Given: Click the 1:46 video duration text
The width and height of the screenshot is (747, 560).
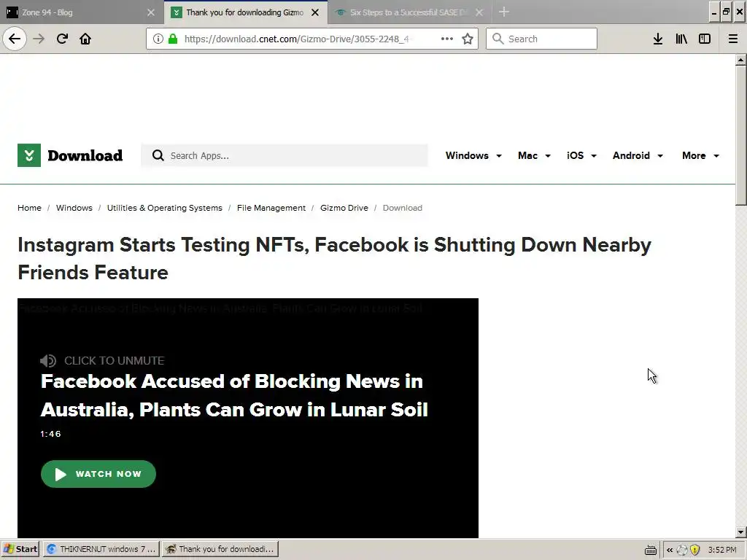Looking at the screenshot, I should 50,434.
